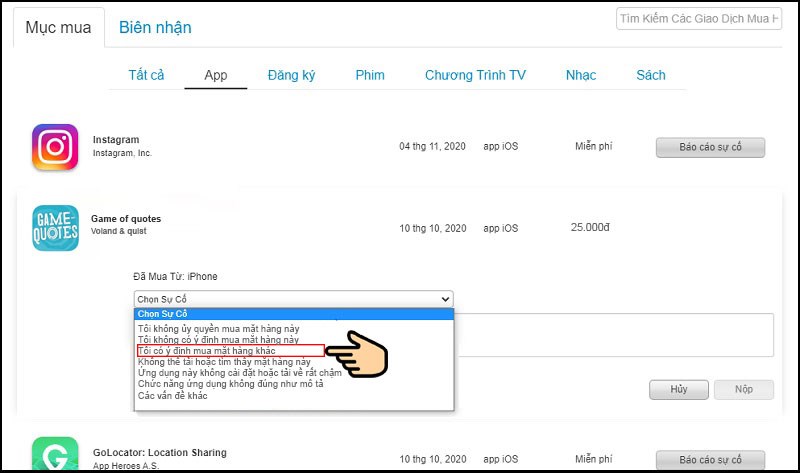Click the 25.000đ price value
This screenshot has height=473, width=800.
[590, 228]
